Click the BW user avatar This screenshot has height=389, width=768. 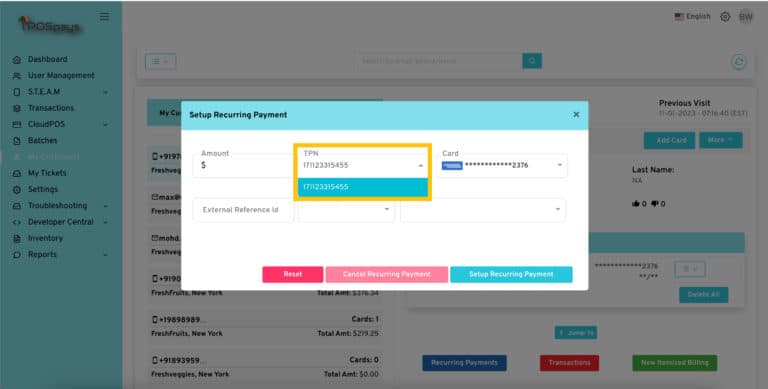point(746,17)
